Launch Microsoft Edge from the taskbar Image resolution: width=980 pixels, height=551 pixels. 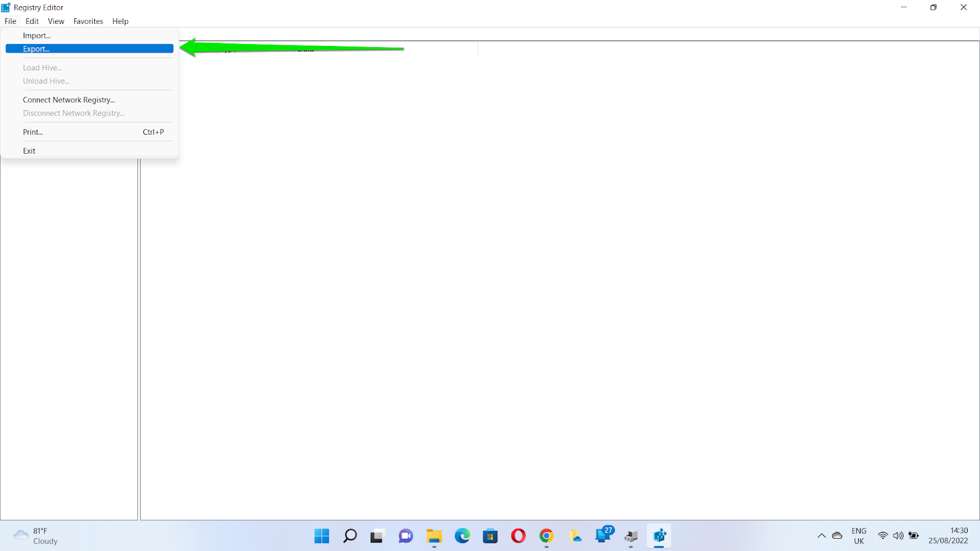click(x=462, y=536)
